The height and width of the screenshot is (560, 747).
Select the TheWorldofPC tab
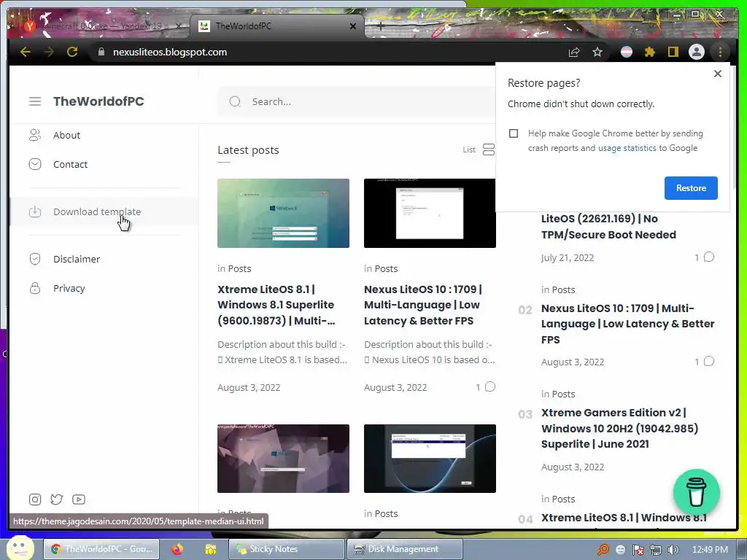coord(276,26)
